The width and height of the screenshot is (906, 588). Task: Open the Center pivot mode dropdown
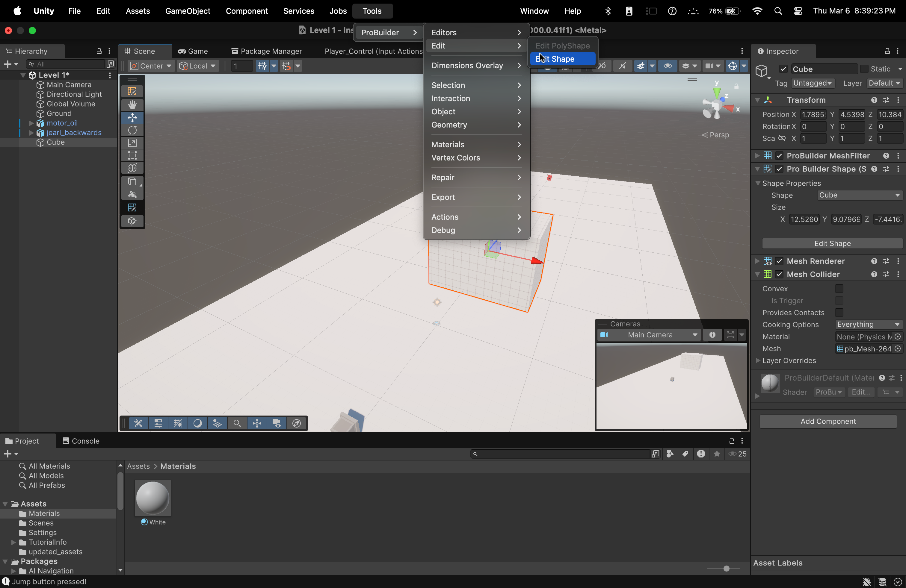[151, 66]
